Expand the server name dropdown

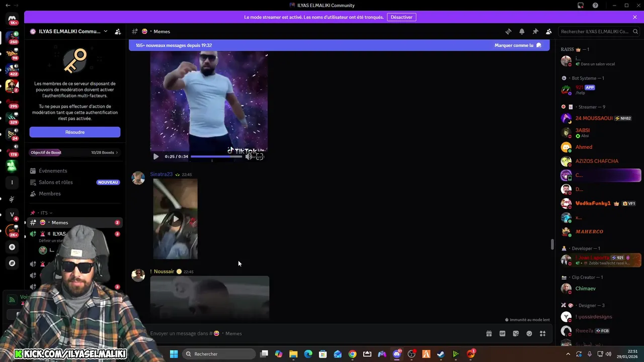(105, 31)
